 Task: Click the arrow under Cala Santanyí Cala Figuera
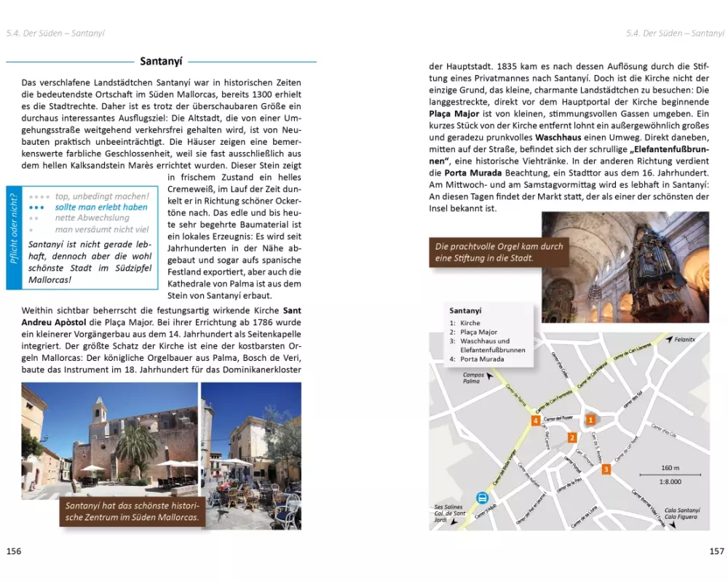pyautogui.click(x=672, y=523)
